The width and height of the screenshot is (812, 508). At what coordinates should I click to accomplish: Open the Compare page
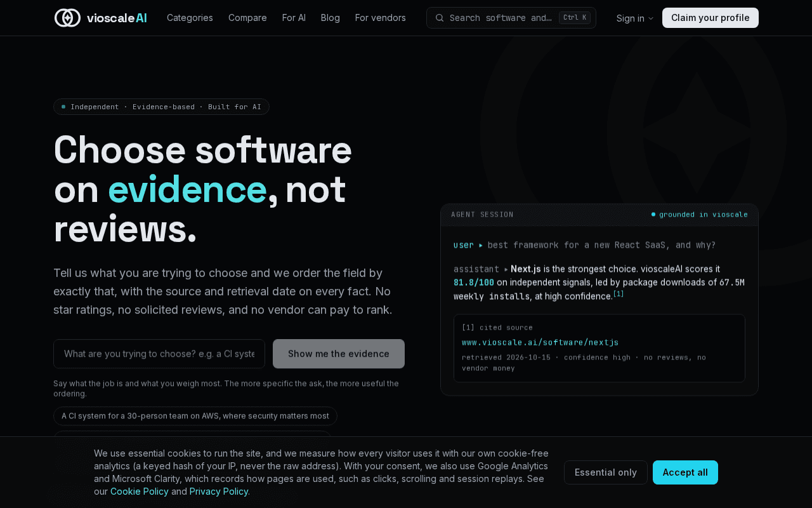point(247,18)
